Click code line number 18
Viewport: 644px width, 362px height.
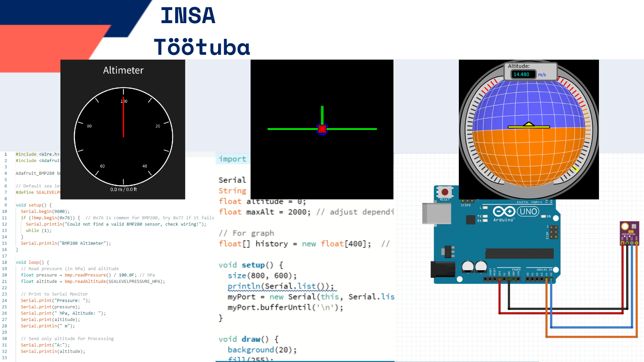click(x=5, y=262)
